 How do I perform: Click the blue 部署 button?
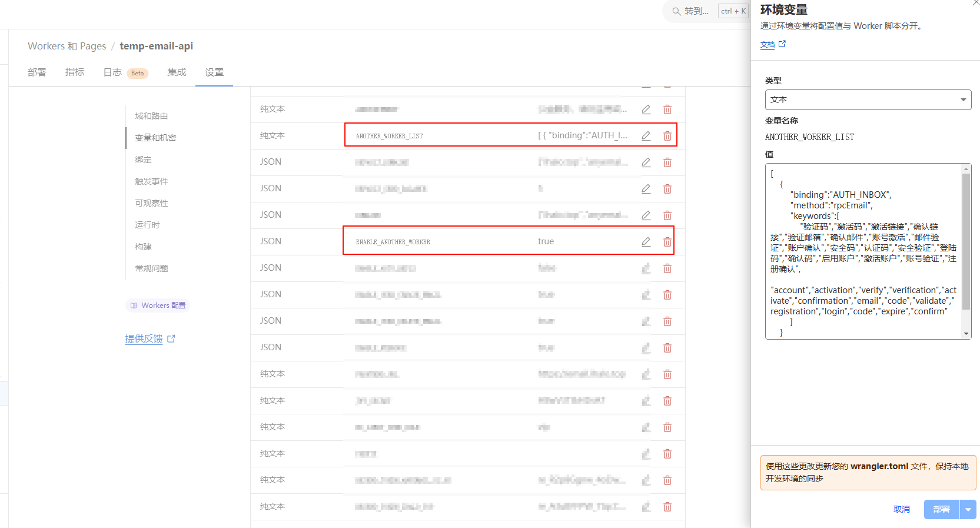point(941,510)
